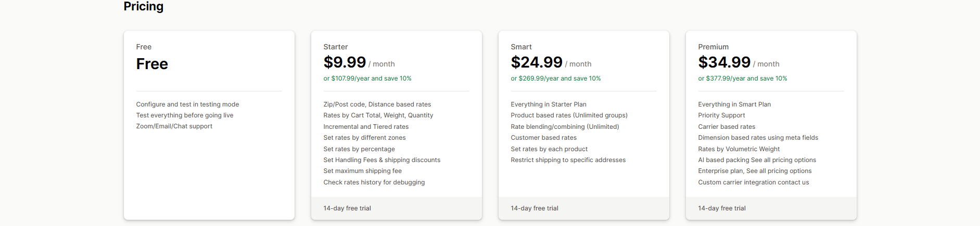
Task: Click Smart plan's 14-day free trial footer
Action: pyautogui.click(x=534, y=208)
